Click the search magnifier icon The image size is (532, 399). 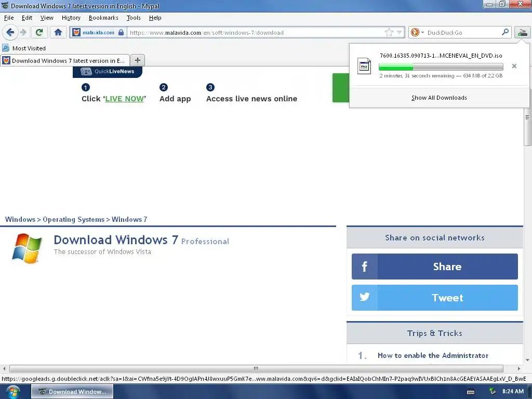tap(505, 32)
